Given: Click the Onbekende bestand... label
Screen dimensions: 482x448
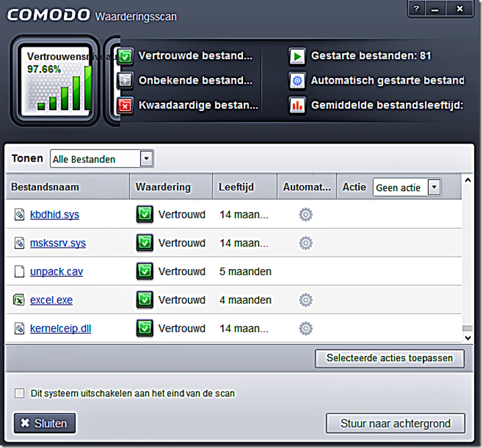Looking at the screenshot, I should (195, 81).
